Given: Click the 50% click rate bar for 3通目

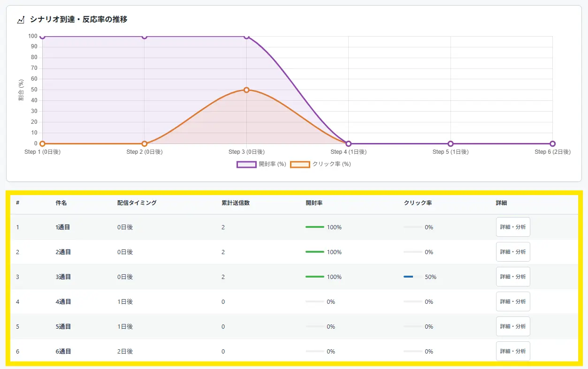Looking at the screenshot, I should click(x=412, y=277).
